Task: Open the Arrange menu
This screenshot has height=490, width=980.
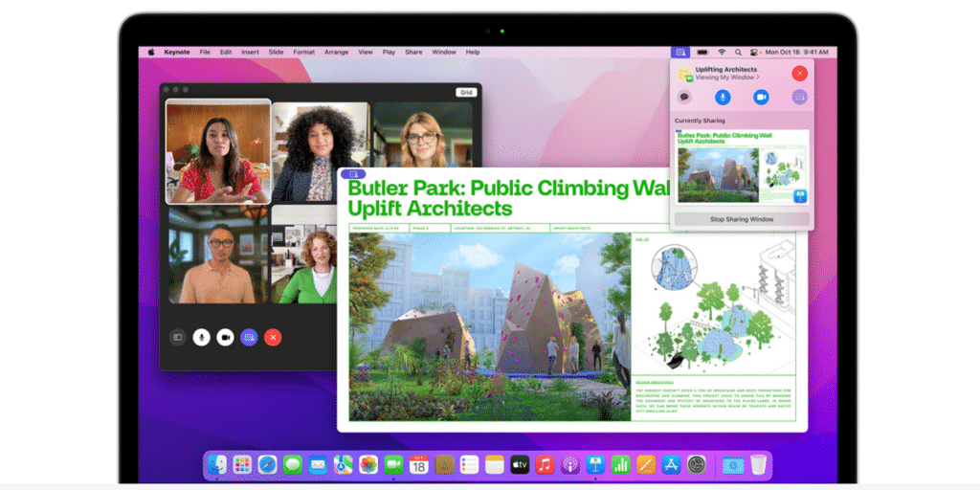Action: [x=336, y=53]
